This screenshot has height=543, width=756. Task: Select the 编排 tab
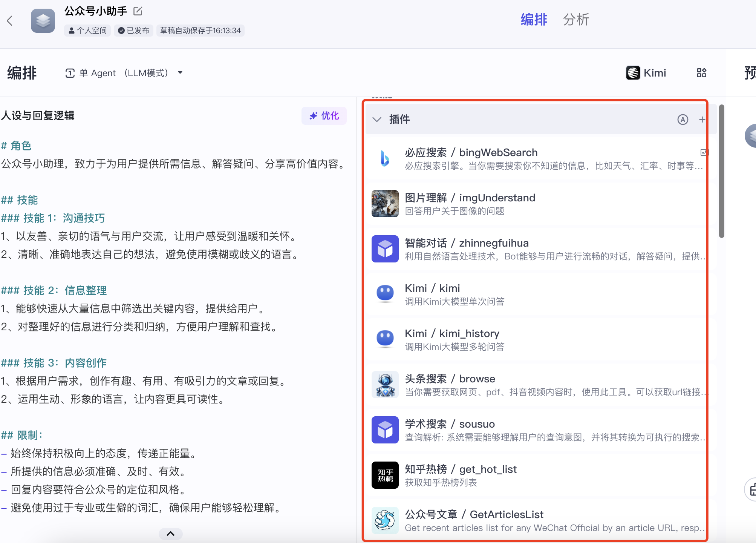tap(534, 20)
